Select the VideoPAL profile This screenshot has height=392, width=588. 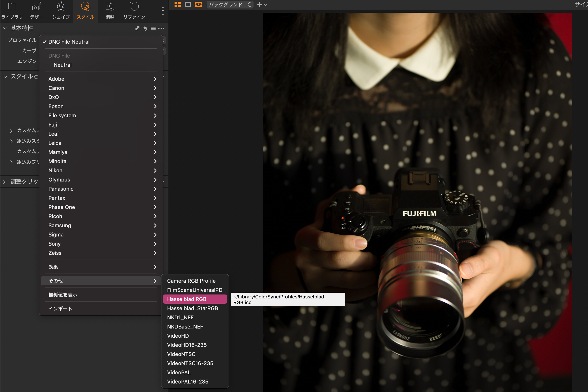click(195, 373)
